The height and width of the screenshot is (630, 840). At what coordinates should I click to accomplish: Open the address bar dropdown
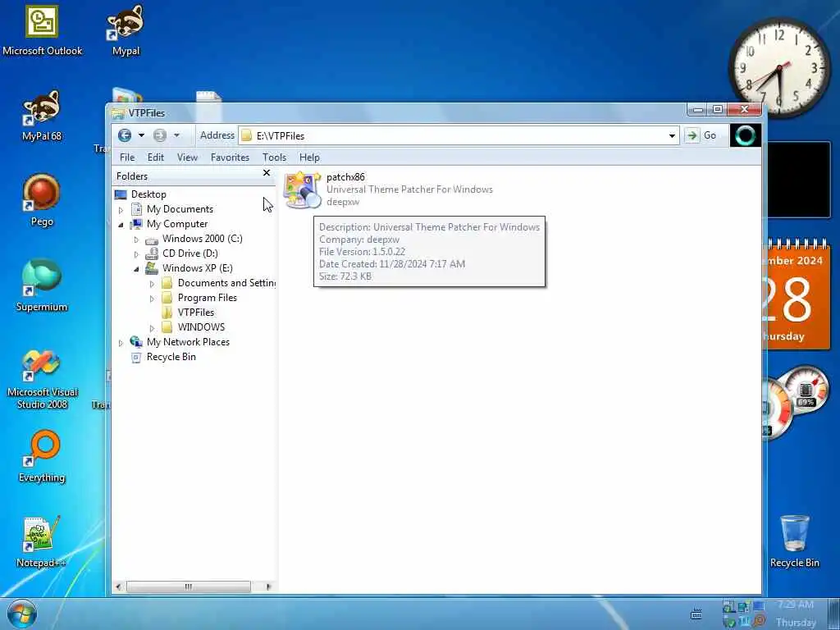pyautogui.click(x=672, y=135)
